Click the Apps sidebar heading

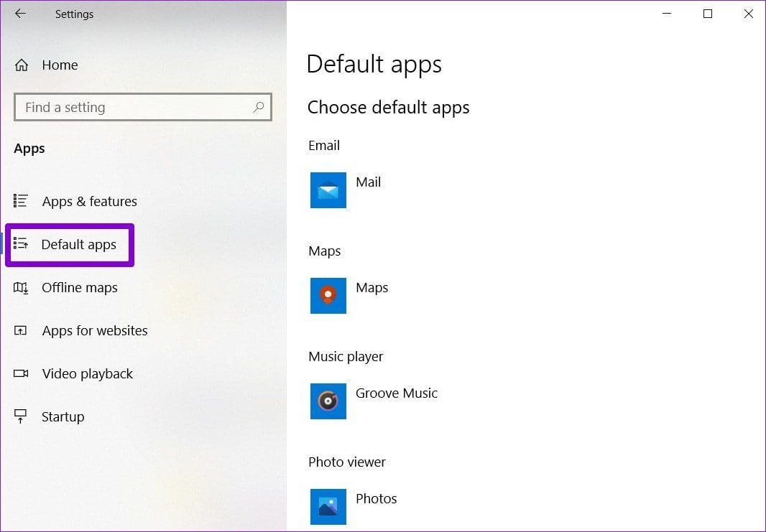point(29,149)
